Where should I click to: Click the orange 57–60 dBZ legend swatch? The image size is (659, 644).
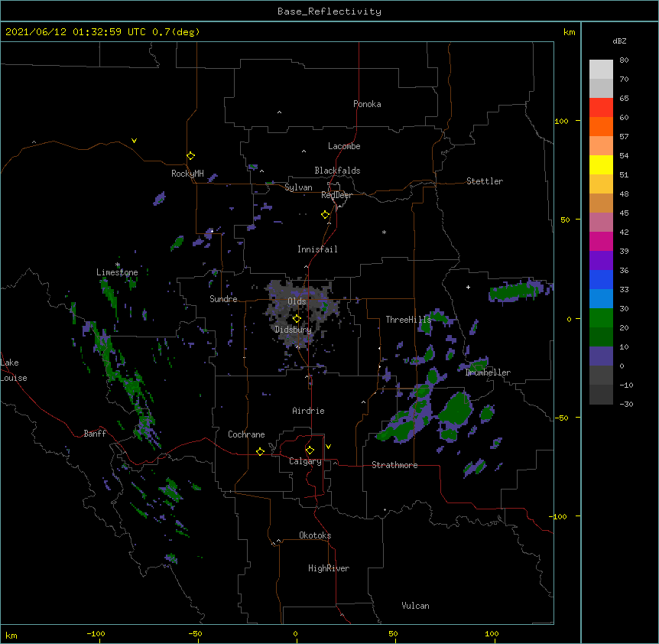pos(601,126)
